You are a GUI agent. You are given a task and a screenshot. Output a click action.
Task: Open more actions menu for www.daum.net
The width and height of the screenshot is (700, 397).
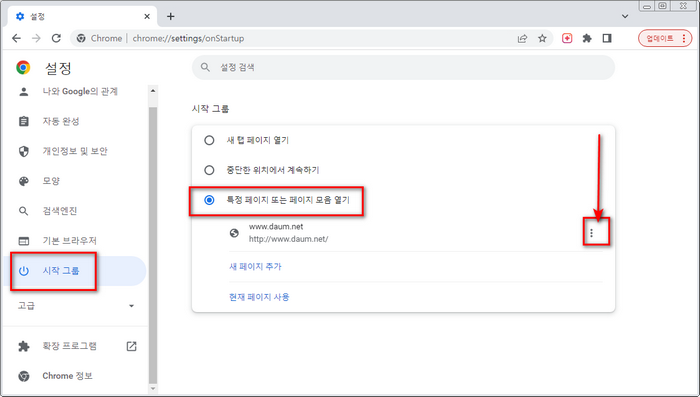click(x=592, y=233)
